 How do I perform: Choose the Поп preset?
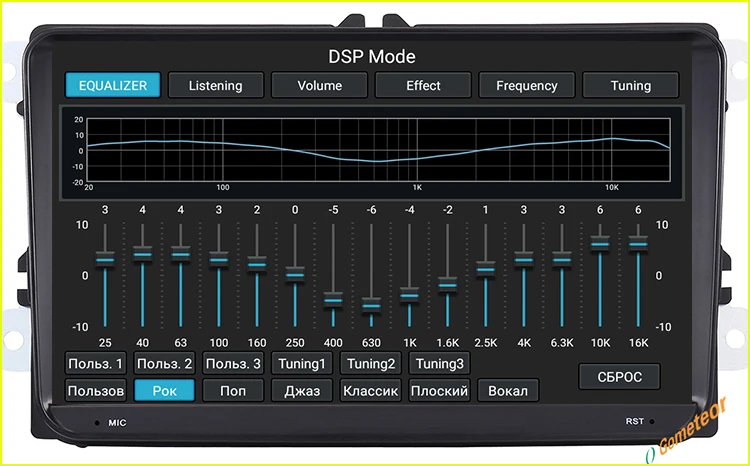click(233, 390)
